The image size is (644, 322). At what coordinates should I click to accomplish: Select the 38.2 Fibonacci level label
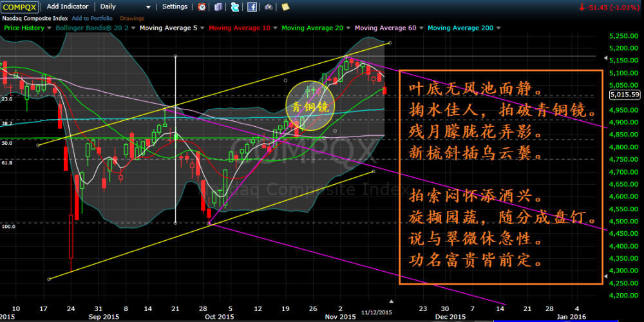pyautogui.click(x=7, y=123)
